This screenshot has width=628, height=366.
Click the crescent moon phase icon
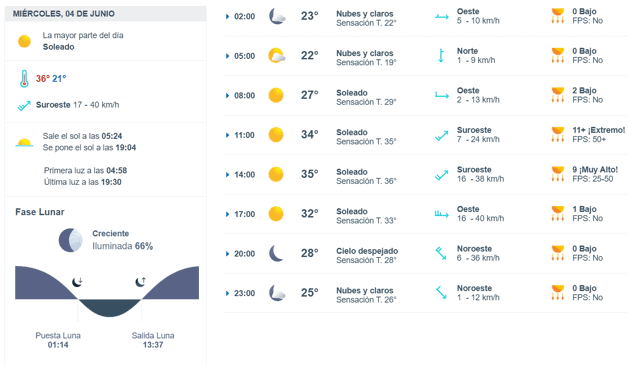(71, 240)
